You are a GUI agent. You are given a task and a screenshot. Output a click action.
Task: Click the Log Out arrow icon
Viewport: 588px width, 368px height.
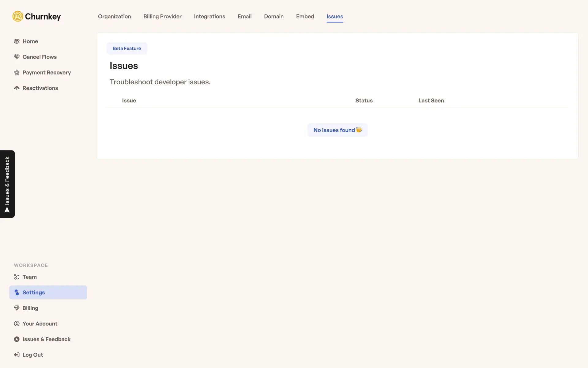[x=17, y=355]
